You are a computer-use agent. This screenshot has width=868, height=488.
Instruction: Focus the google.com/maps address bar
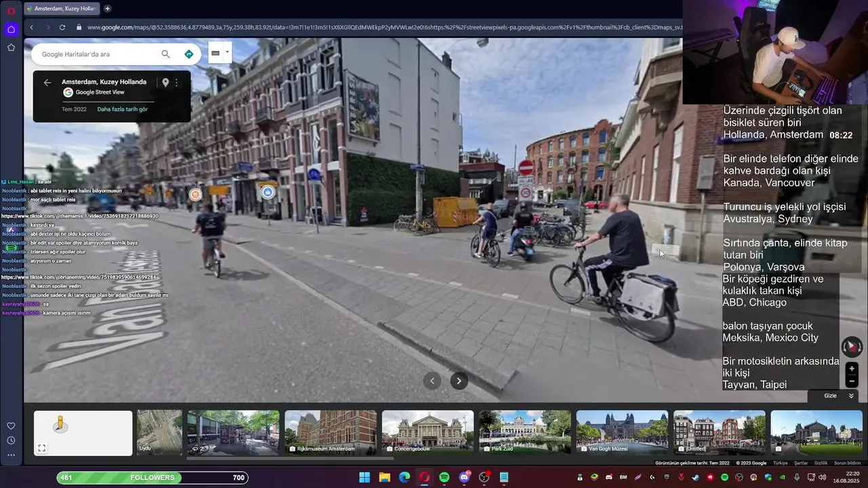[383, 27]
